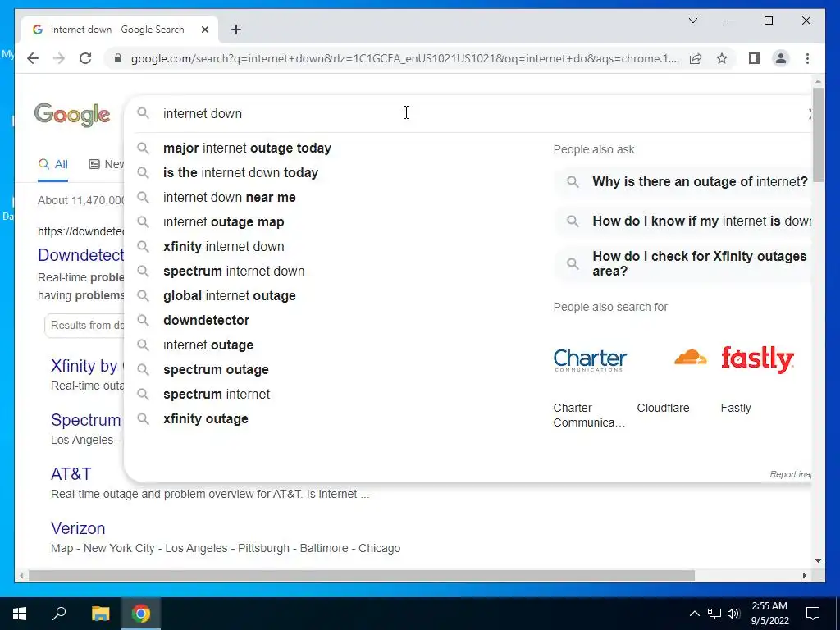Click the Google logo
Viewport: 840px width, 630px height.
[x=72, y=115]
